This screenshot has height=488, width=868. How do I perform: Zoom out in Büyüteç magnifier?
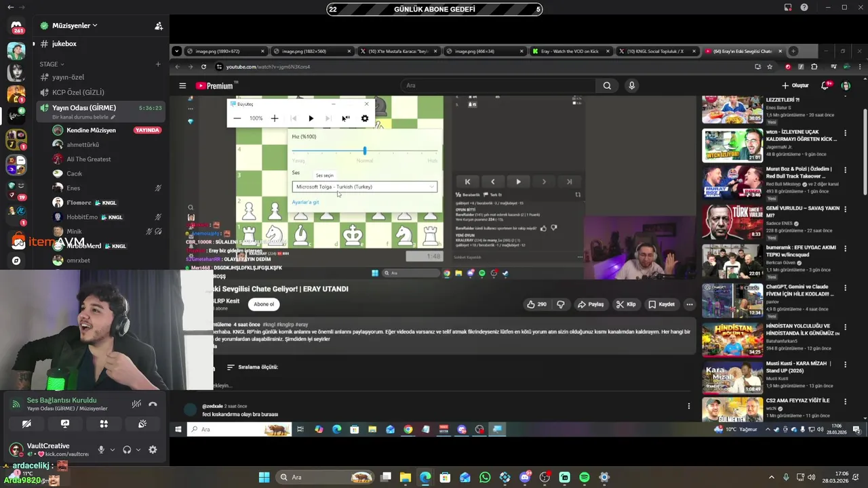tap(237, 118)
